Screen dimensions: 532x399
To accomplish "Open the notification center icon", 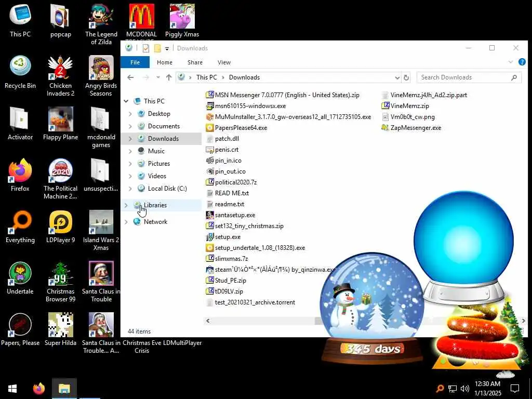I will (x=515, y=389).
